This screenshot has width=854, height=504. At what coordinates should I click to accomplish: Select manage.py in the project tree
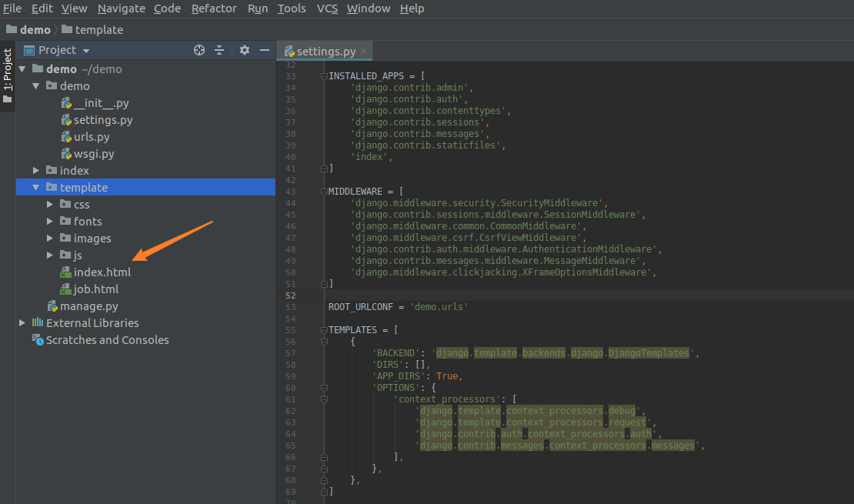(x=88, y=306)
